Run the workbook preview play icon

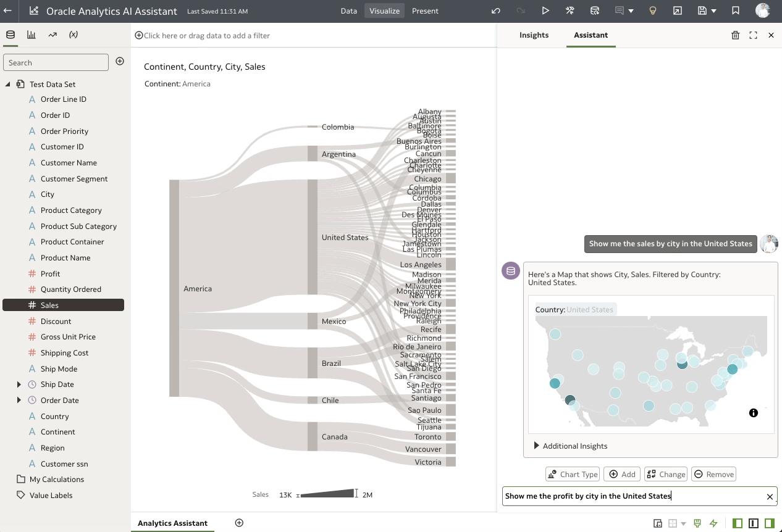(545, 10)
